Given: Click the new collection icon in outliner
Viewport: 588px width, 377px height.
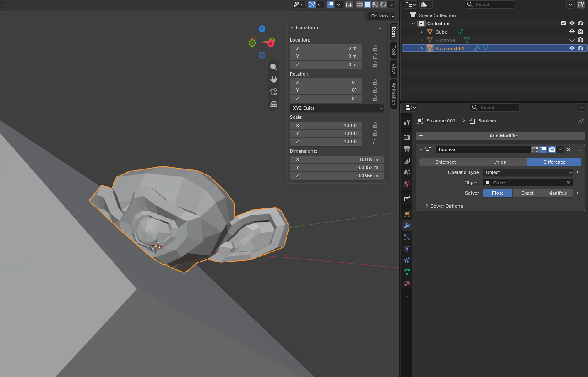Looking at the screenshot, I should pyautogui.click(x=581, y=5).
